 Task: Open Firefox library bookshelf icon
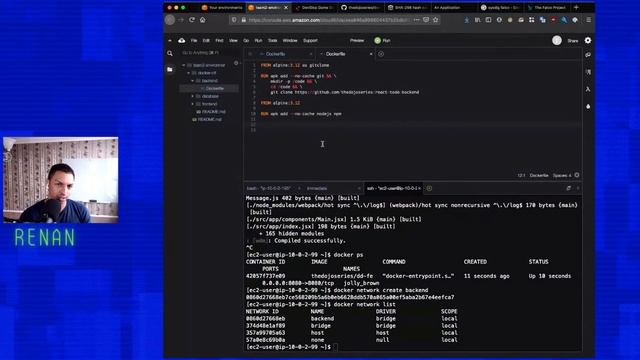coord(478,20)
